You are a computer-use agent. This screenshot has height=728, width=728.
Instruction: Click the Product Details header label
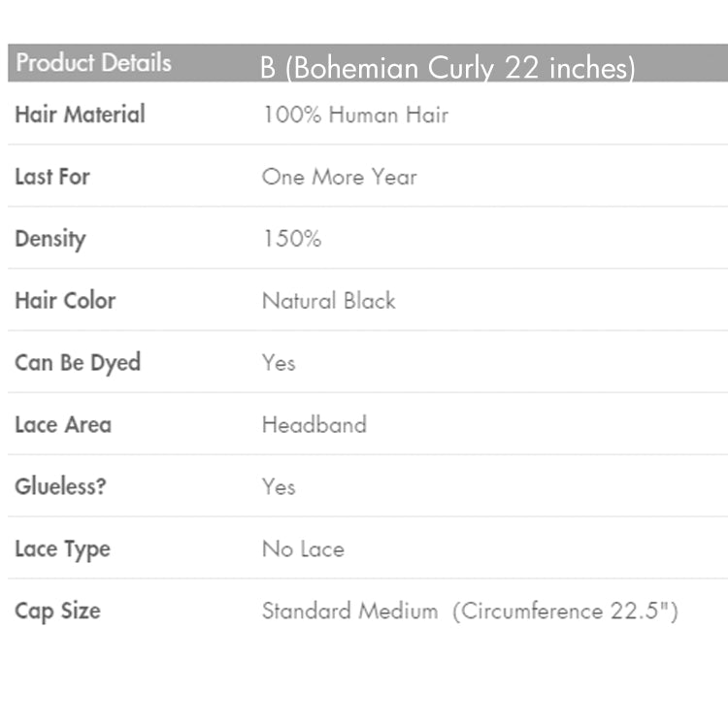(93, 63)
